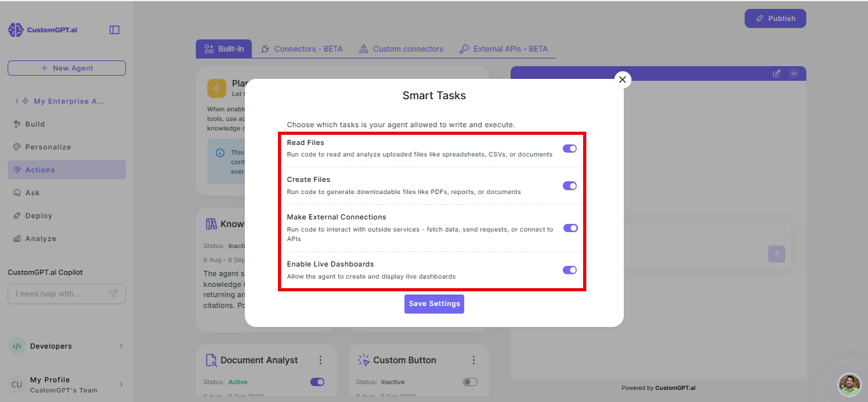Open the Actions section
This screenshot has height=402, width=868.
[x=67, y=170]
